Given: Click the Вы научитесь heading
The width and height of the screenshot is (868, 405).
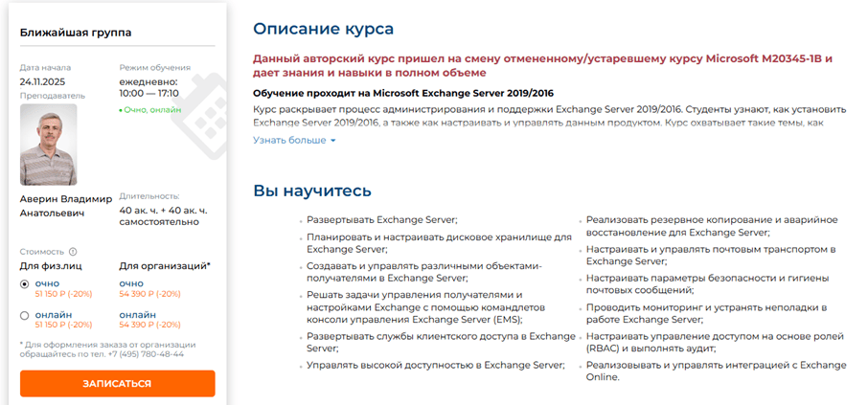Looking at the screenshot, I should pos(312,191).
